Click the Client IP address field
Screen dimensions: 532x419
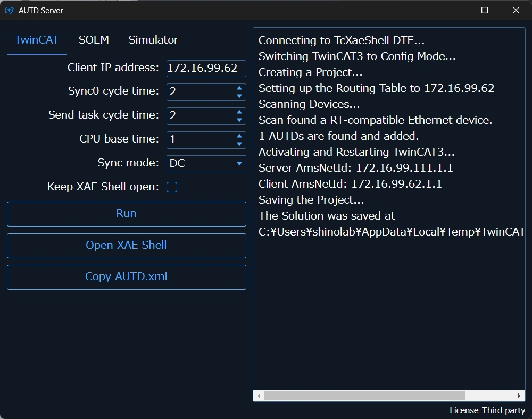click(206, 68)
